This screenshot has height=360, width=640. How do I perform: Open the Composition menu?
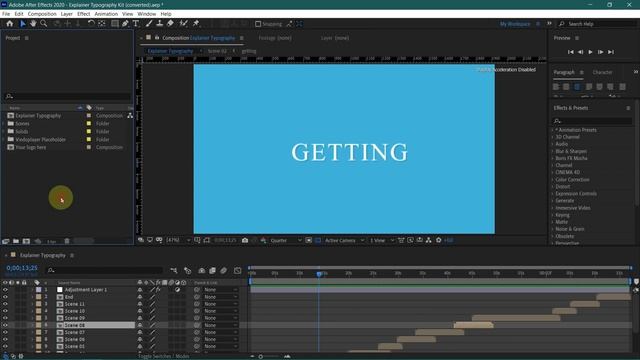coord(42,14)
